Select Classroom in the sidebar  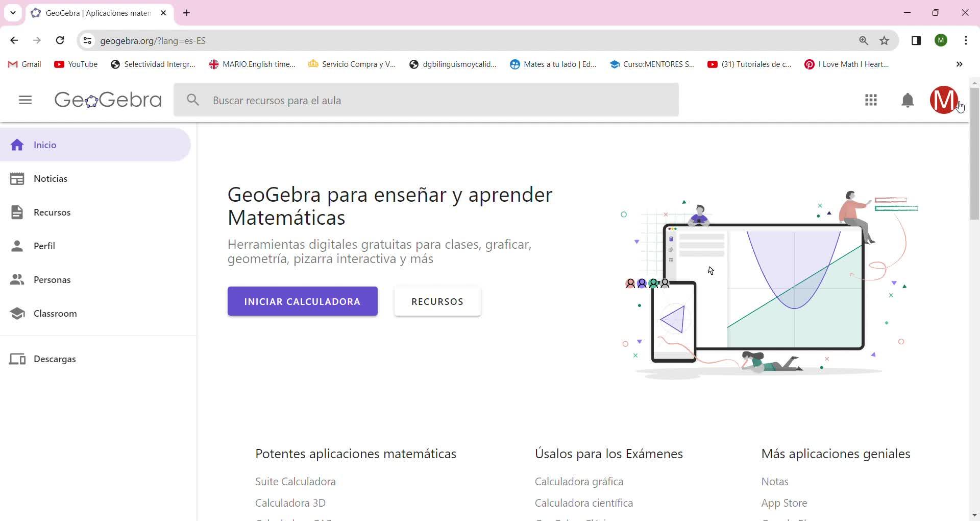[95, 314]
